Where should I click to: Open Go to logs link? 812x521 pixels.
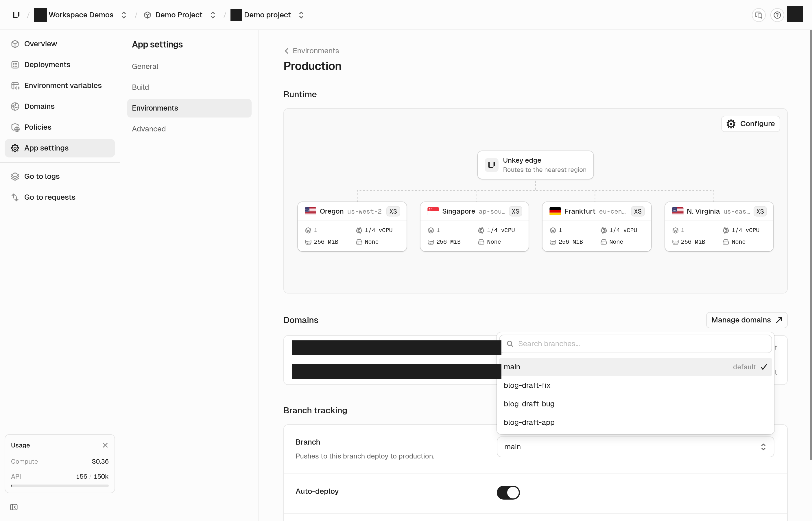click(60, 177)
